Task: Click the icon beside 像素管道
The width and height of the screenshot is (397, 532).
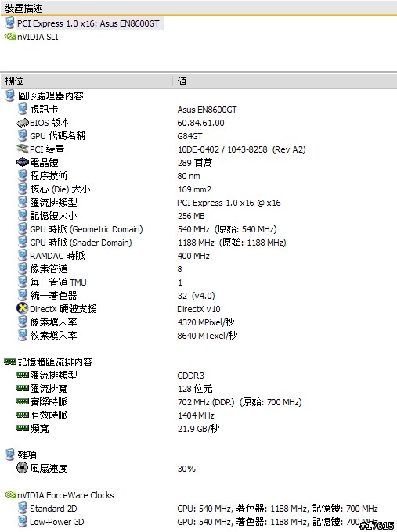Action: coord(22,268)
